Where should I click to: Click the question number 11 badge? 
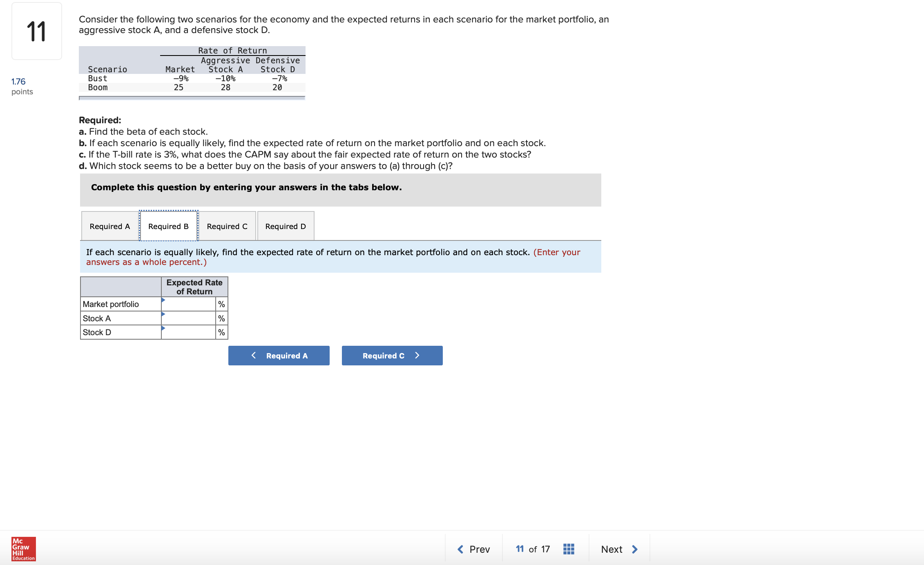(37, 31)
